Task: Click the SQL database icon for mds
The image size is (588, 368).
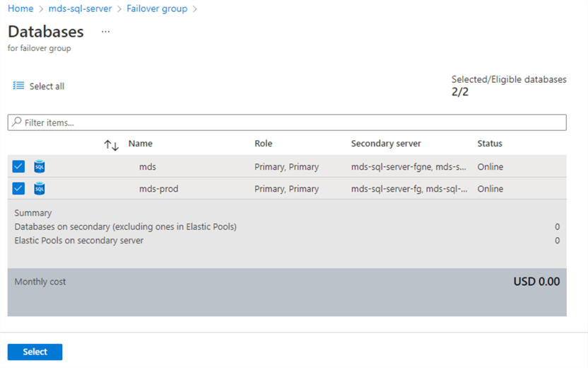Action: (x=40, y=166)
